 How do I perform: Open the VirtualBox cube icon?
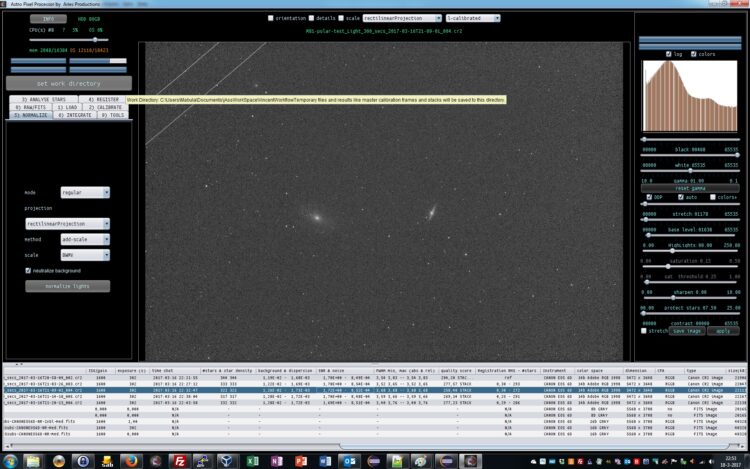click(226, 461)
